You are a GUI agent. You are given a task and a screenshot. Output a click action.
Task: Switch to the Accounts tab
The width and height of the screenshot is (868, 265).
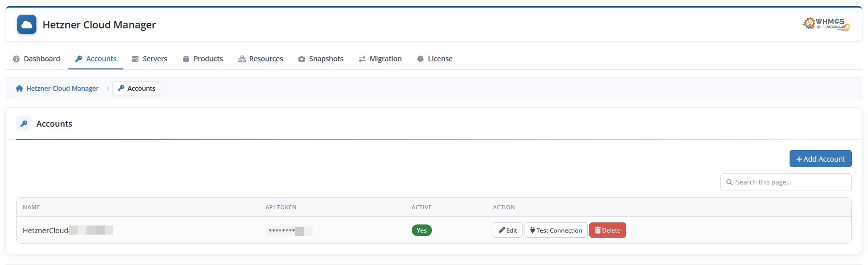(x=96, y=59)
